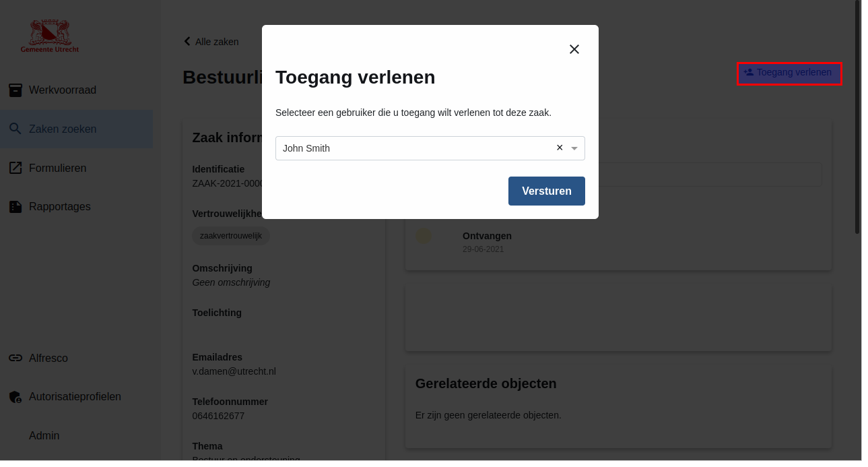Click phone number 0646162677
Screen dimensions: 868x467
[218, 416]
